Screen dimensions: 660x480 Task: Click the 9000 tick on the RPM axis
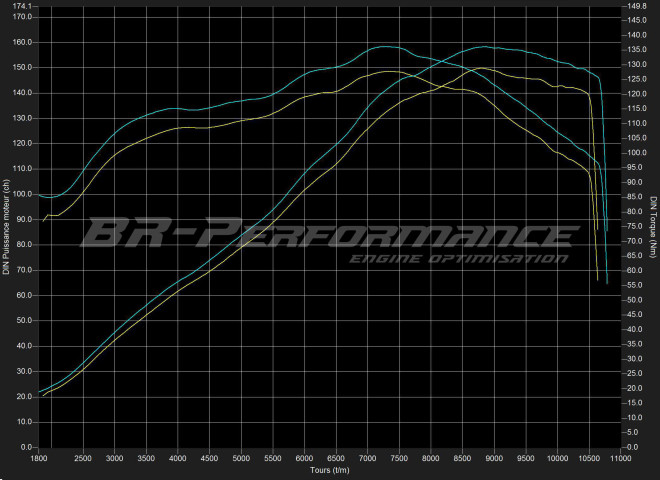tap(494, 460)
